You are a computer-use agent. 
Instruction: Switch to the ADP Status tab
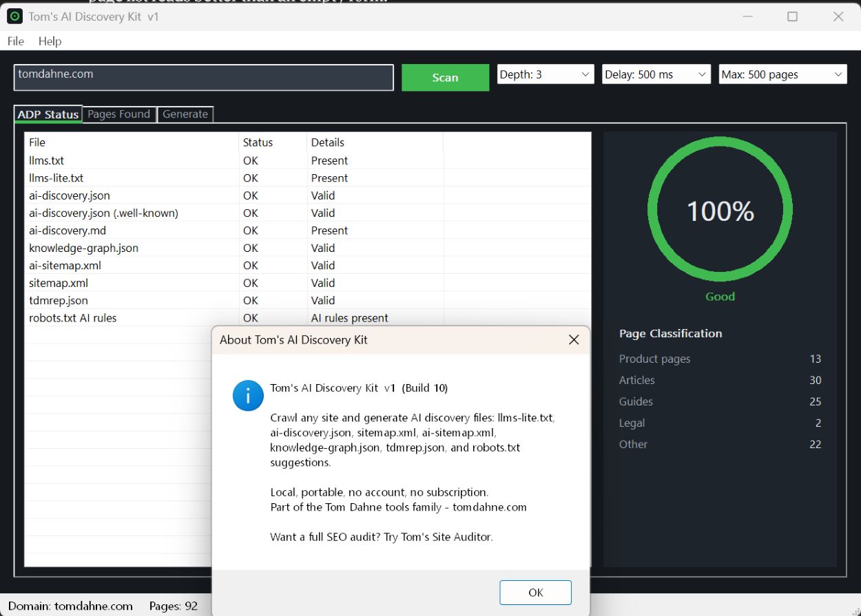pyautogui.click(x=48, y=114)
